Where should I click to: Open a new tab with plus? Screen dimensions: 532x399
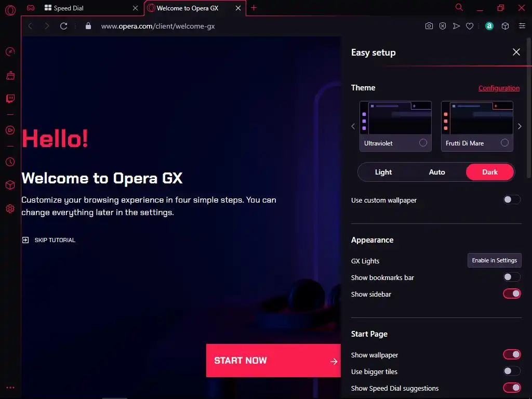[x=254, y=8]
